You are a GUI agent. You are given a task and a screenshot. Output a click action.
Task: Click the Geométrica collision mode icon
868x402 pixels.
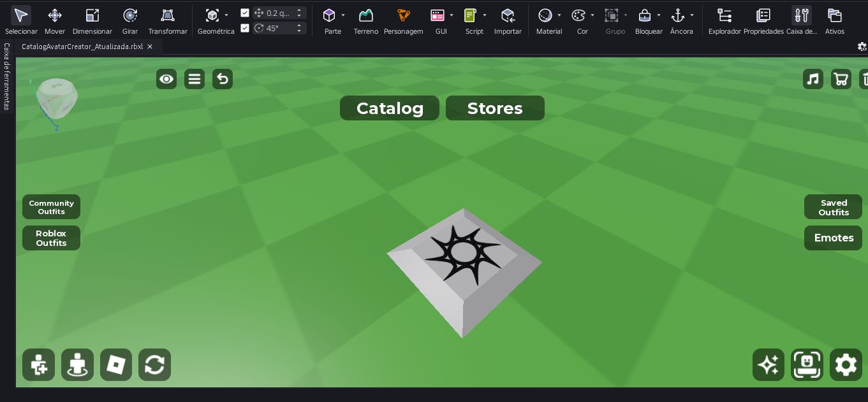click(212, 15)
